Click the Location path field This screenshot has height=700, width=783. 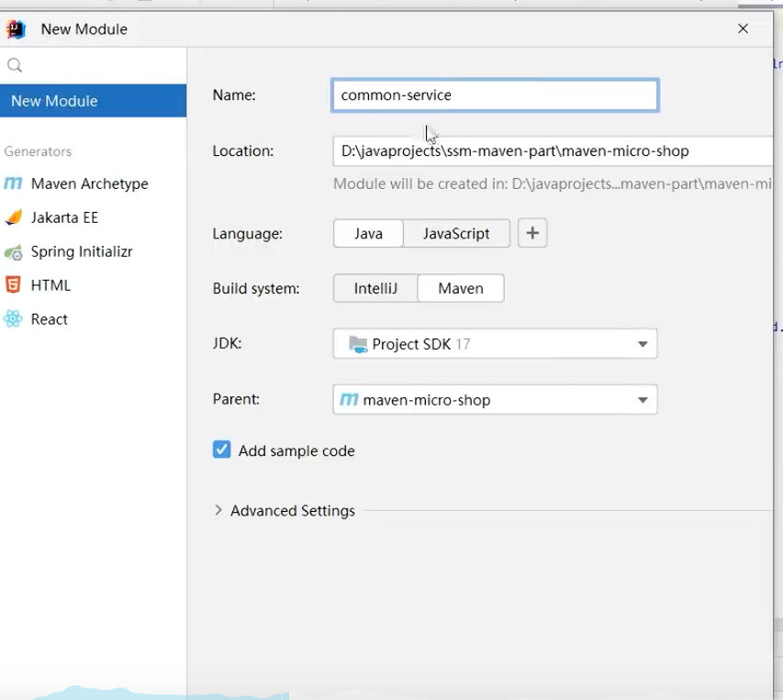553,150
